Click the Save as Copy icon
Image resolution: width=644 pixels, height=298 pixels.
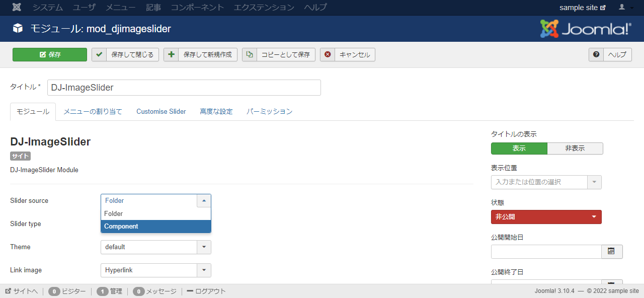tap(250, 55)
